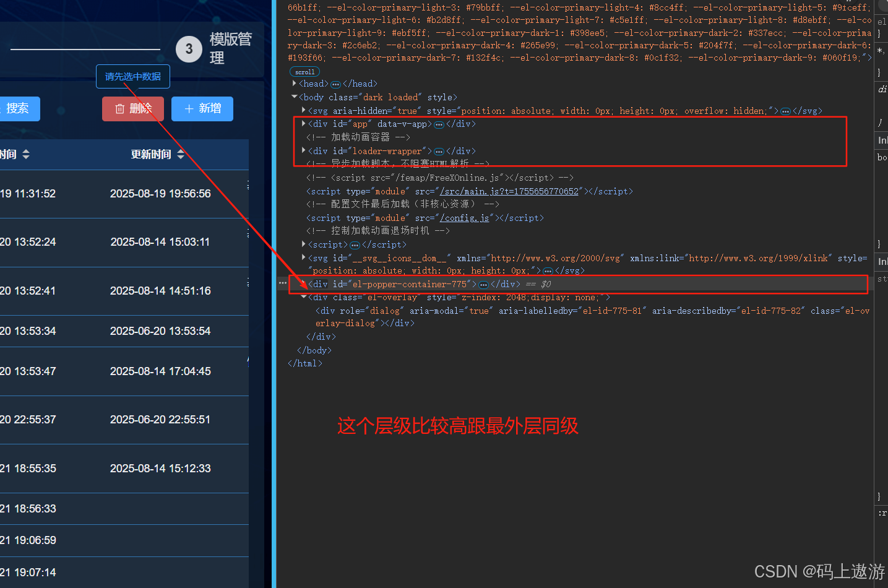Click the scroll badge above the head element
Screen dimensions: 888x588
pyautogui.click(x=304, y=72)
